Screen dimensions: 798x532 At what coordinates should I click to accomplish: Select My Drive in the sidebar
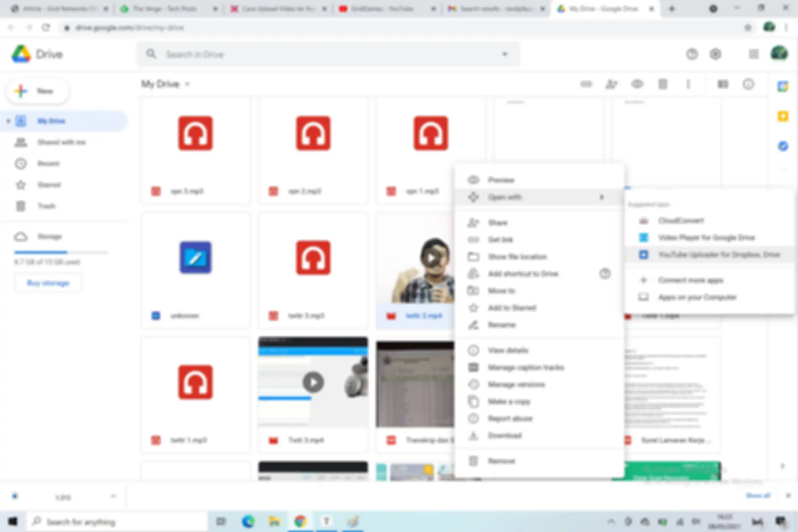point(64,121)
